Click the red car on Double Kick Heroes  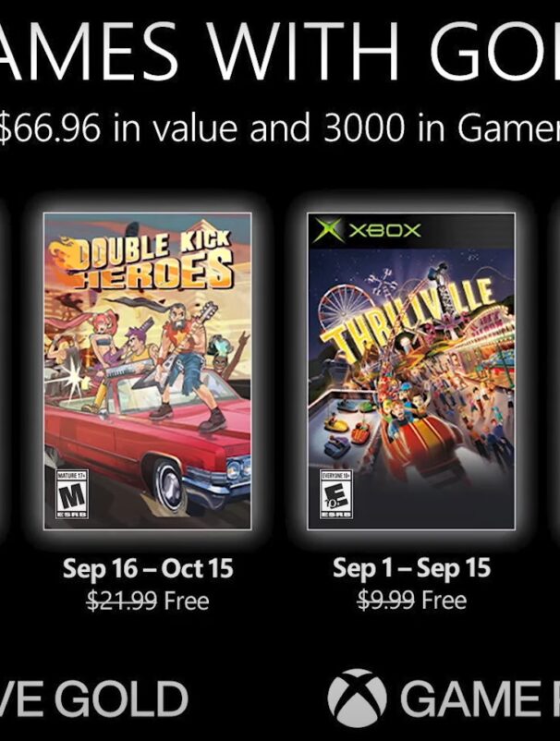[x=139, y=453]
